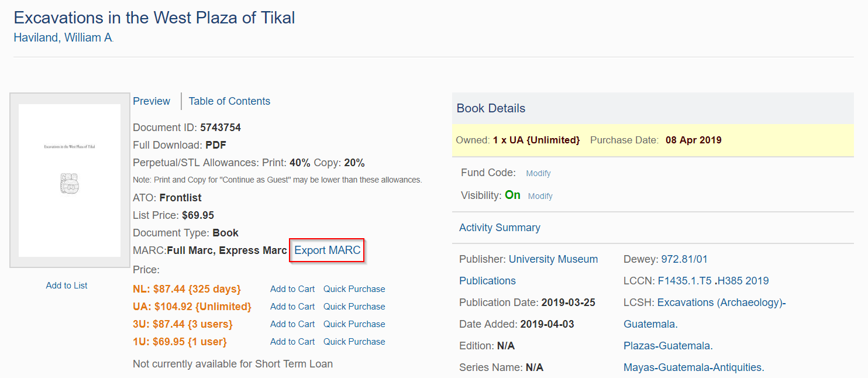The image size is (868, 378).
Task: Open author Haviland, William A. link
Action: tap(63, 38)
